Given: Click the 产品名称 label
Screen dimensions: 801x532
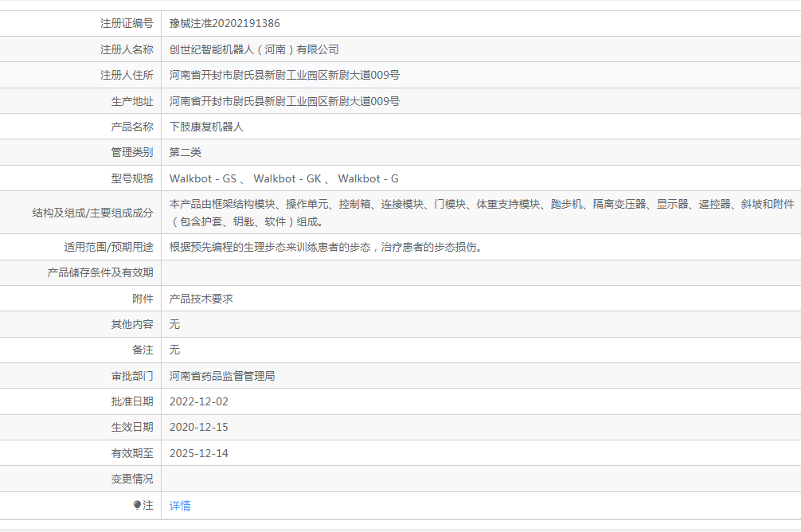Looking at the screenshot, I should (x=132, y=127).
